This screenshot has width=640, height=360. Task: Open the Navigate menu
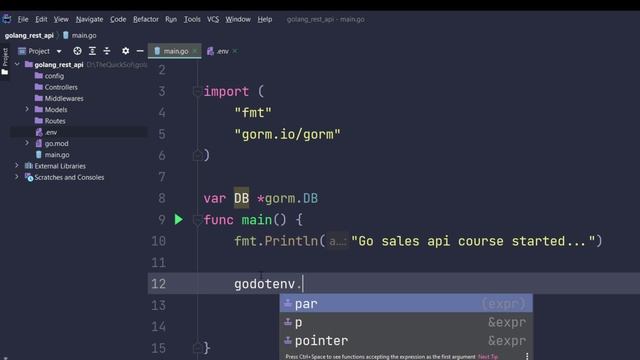click(x=89, y=19)
